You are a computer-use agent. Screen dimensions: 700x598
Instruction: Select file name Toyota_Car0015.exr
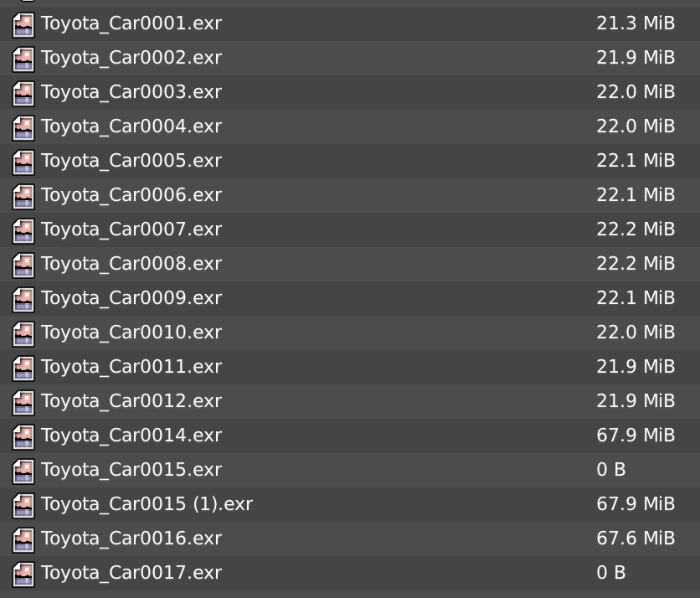point(131,471)
